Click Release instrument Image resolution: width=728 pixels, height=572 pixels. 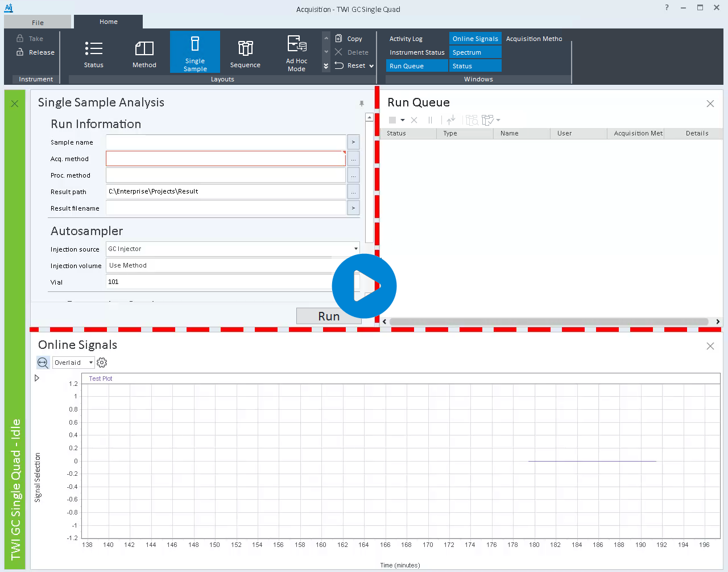[x=35, y=52]
